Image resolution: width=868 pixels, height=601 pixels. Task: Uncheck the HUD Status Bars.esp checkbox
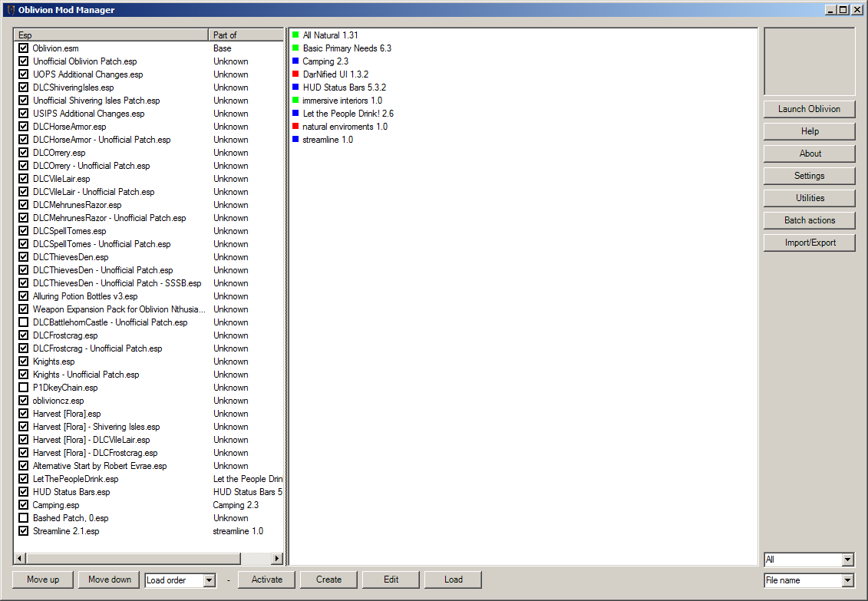(x=23, y=491)
